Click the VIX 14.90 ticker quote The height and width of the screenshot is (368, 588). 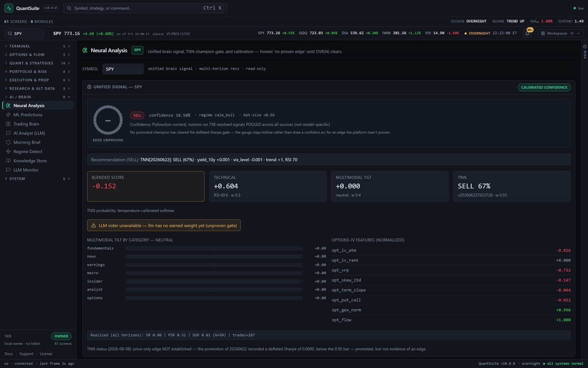(441, 33)
